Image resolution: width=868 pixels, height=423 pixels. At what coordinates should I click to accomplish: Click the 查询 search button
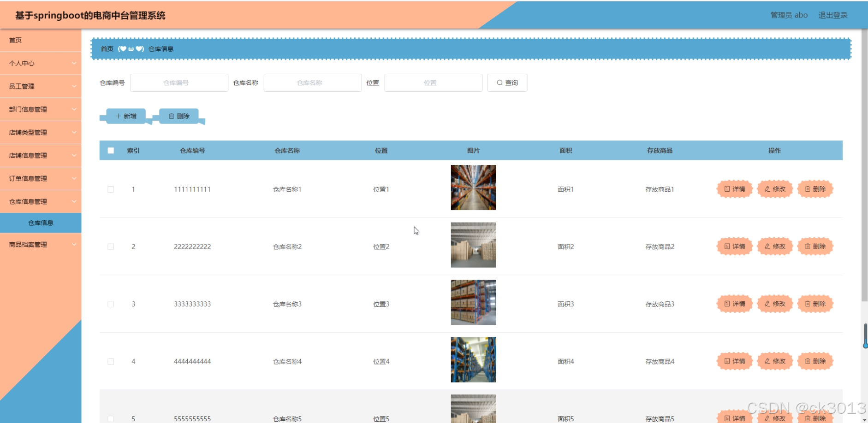tap(507, 83)
